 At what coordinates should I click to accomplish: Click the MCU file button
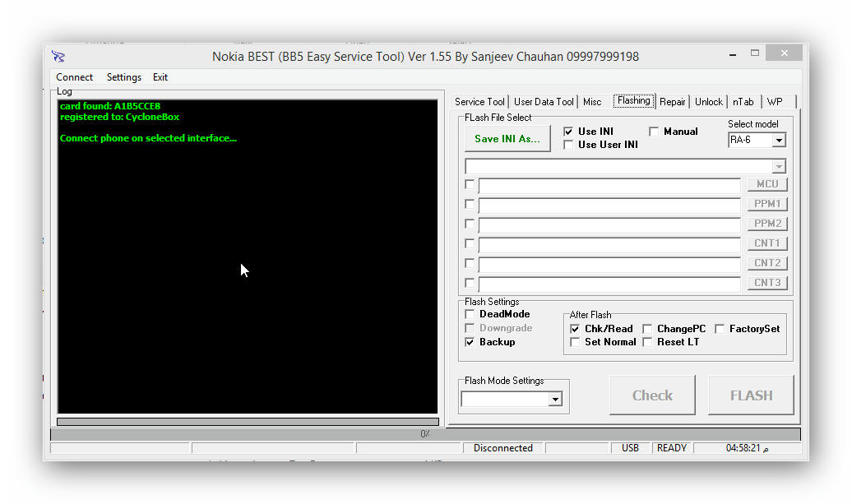(x=767, y=184)
